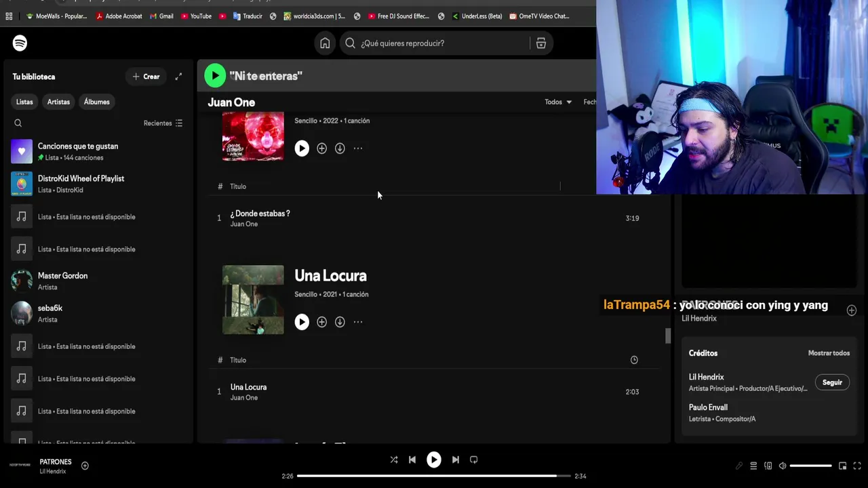868x488 pixels.
Task: Open DistroKid Wheel of Playlist
Action: (99, 184)
